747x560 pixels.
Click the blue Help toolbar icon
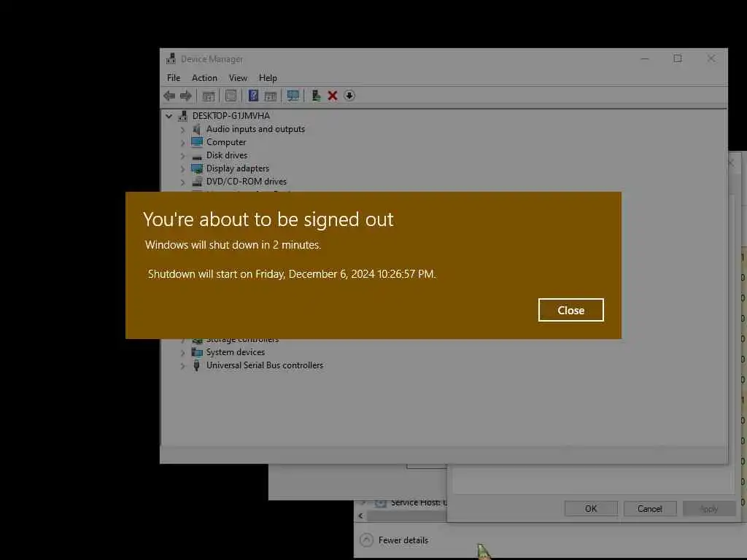(253, 96)
